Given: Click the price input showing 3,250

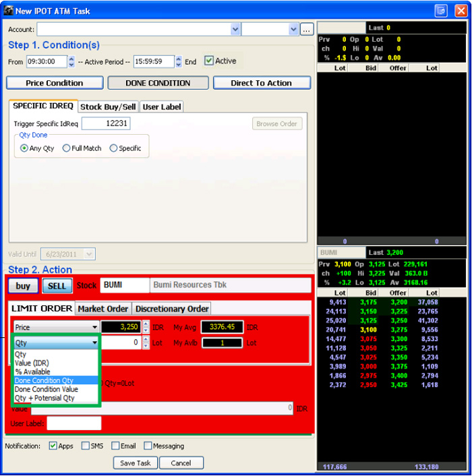Looking at the screenshot, I should (x=121, y=327).
